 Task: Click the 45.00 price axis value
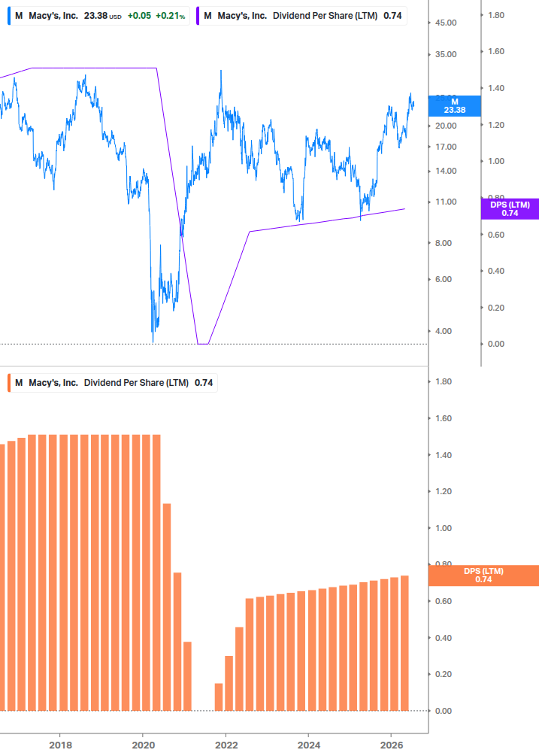point(446,23)
